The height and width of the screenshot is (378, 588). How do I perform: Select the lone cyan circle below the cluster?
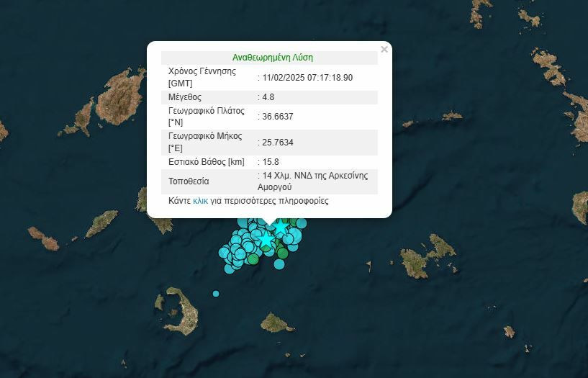tap(279, 265)
